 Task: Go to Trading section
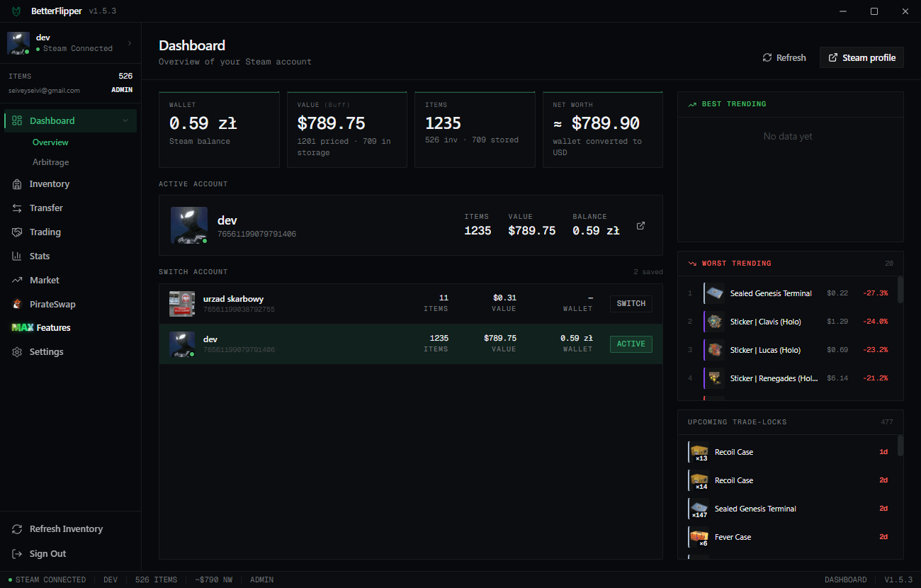(x=71, y=232)
